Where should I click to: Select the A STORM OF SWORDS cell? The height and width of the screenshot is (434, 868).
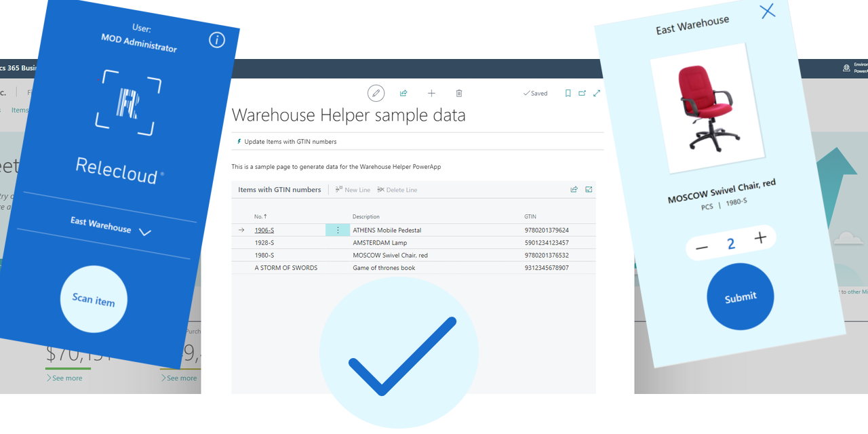[x=286, y=268]
